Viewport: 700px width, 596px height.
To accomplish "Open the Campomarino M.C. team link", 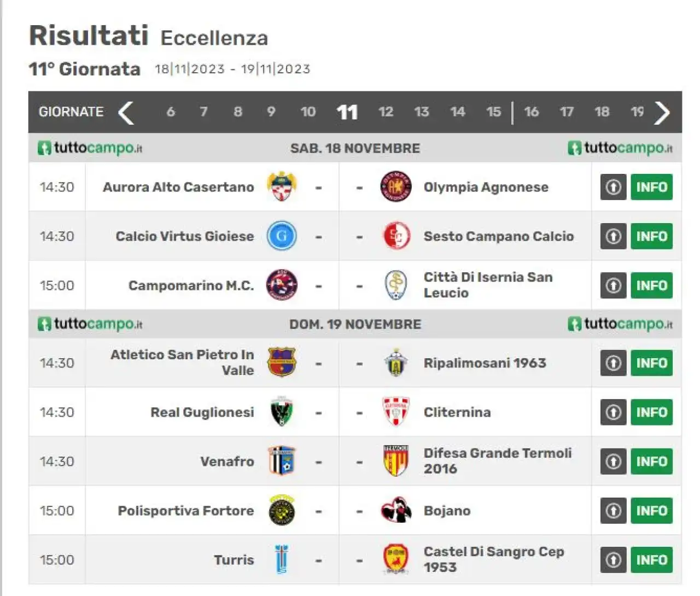I will tap(191, 285).
